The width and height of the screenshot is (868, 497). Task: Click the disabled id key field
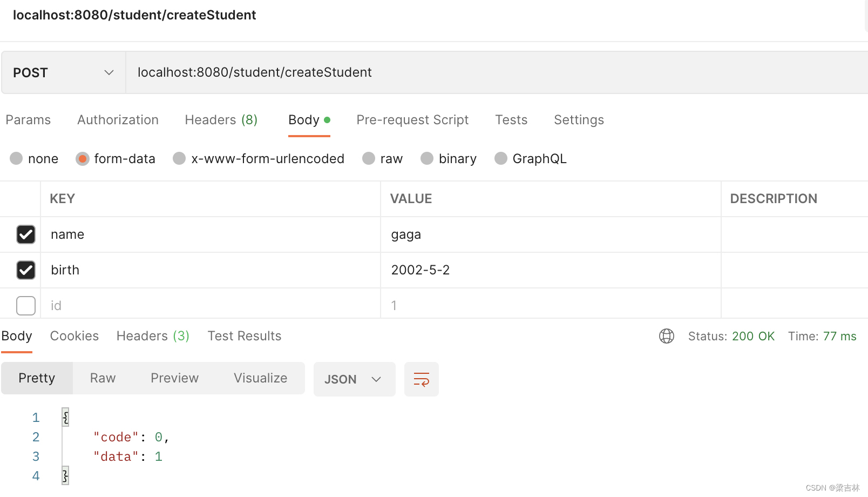211,305
